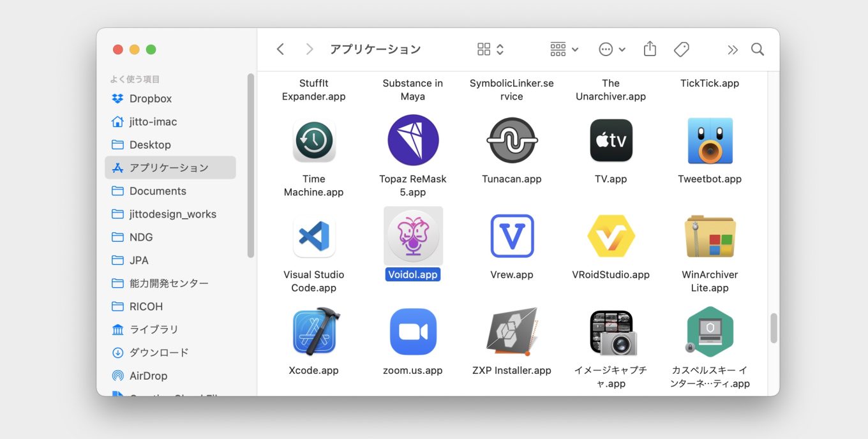Launch Time Machine.app

(313, 140)
